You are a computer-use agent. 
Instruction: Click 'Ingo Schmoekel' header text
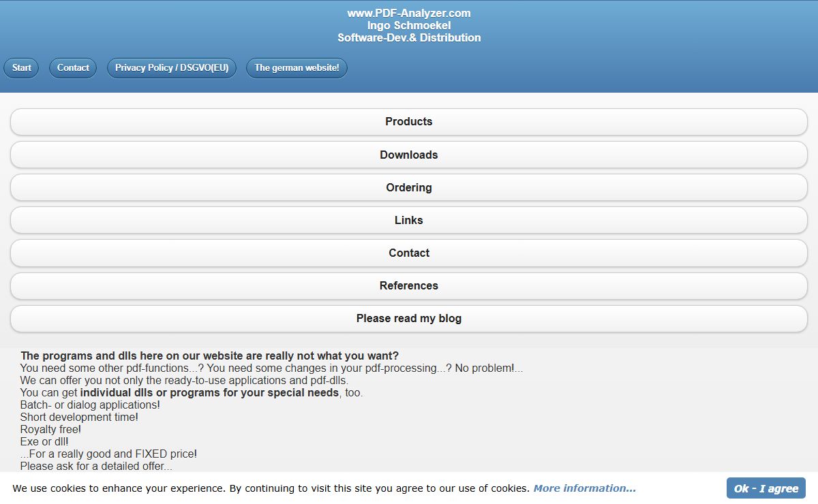point(409,25)
